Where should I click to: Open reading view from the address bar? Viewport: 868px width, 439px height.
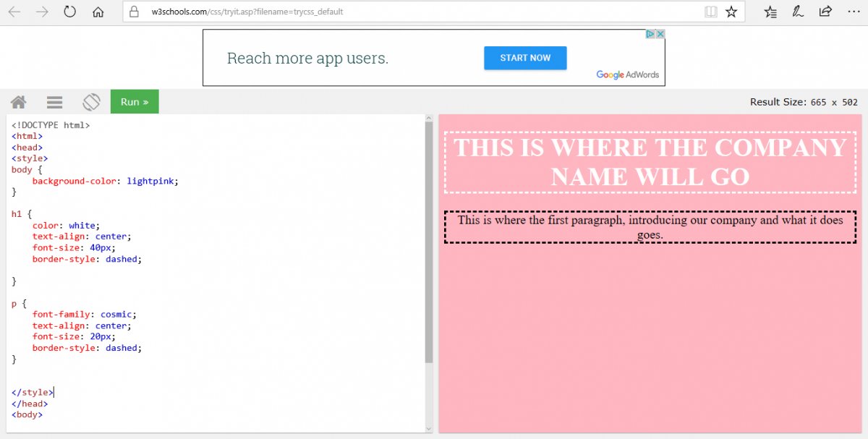711,12
